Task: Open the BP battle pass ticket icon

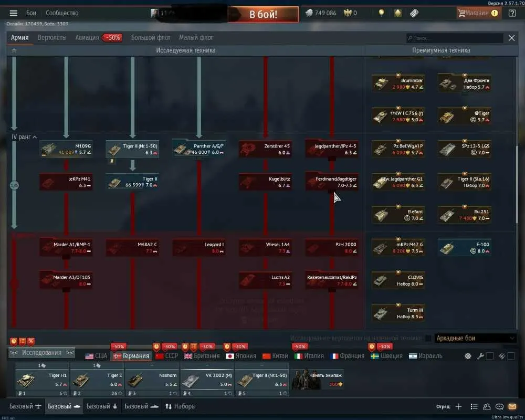Action: [414, 13]
